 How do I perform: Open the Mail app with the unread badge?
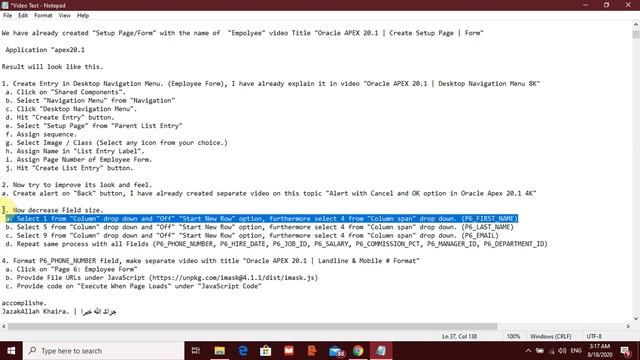336,351
